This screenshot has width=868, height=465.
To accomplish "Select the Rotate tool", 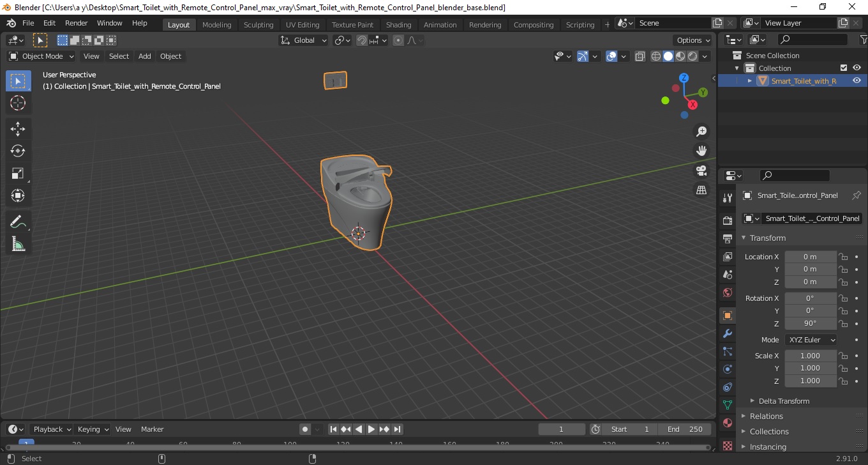I will click(x=18, y=151).
